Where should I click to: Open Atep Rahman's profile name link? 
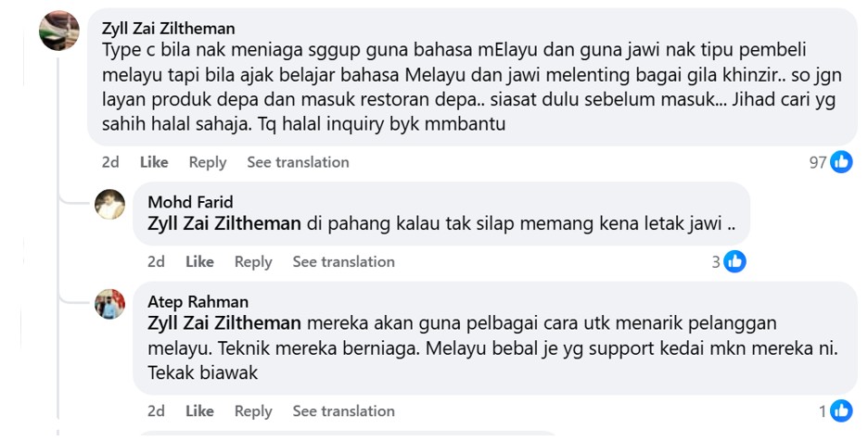point(198,302)
